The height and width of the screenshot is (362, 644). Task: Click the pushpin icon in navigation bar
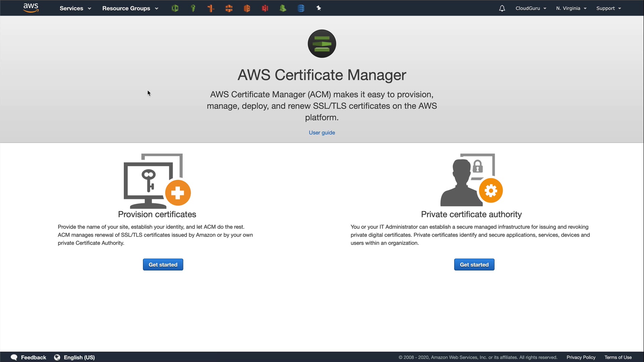319,8
